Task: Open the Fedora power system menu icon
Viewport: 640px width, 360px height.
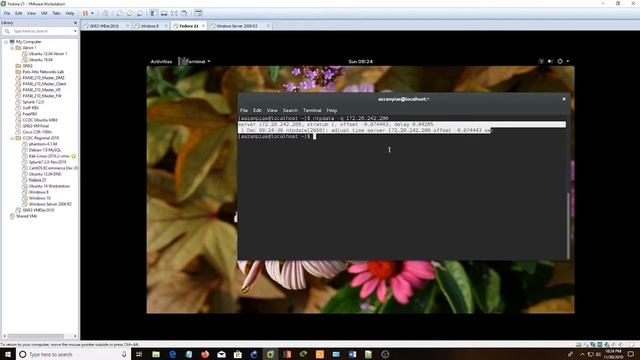Action: tap(560, 61)
